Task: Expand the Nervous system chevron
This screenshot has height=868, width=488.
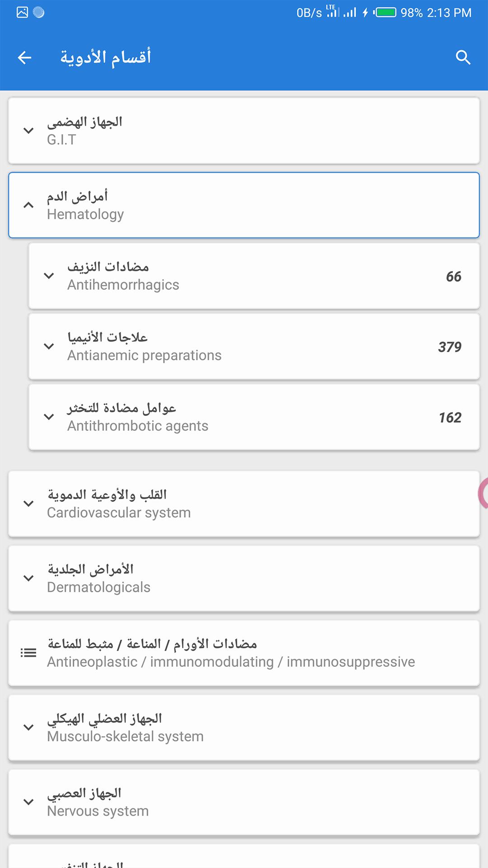Action: pyautogui.click(x=28, y=802)
